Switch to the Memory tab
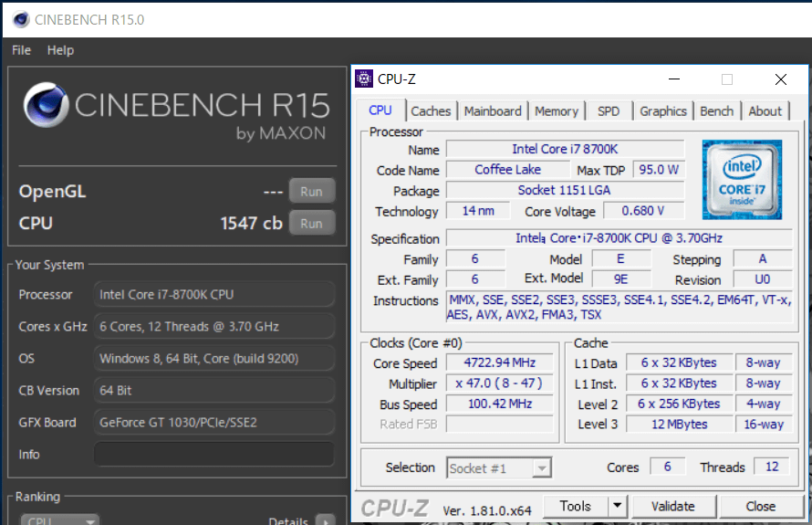Screen dimensions: 812x525 pos(557,110)
